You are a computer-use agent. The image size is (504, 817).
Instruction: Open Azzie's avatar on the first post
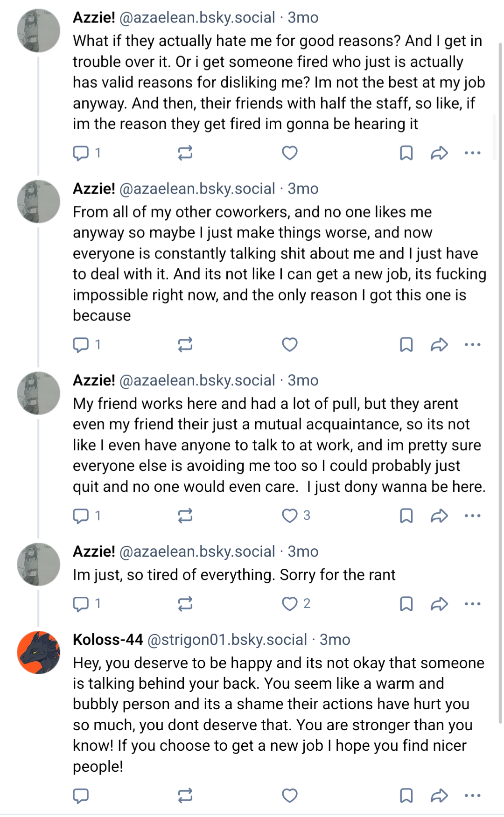(39, 30)
